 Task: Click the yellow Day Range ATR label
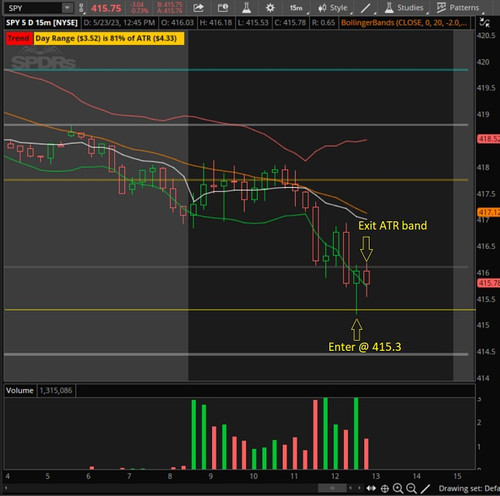tap(109, 38)
